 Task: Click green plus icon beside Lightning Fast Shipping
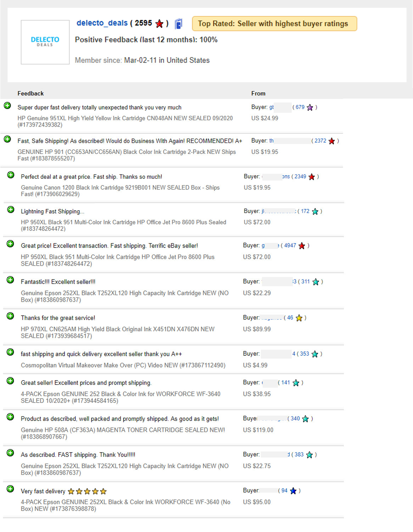point(11,210)
